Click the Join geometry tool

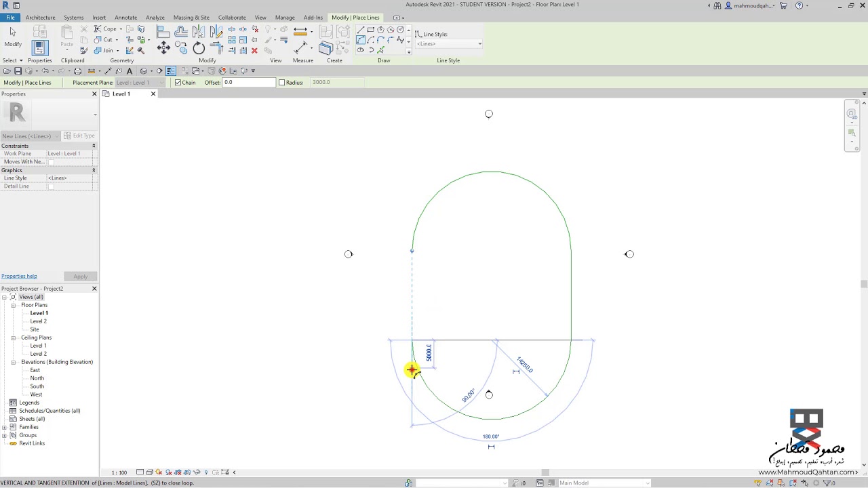[x=103, y=51]
